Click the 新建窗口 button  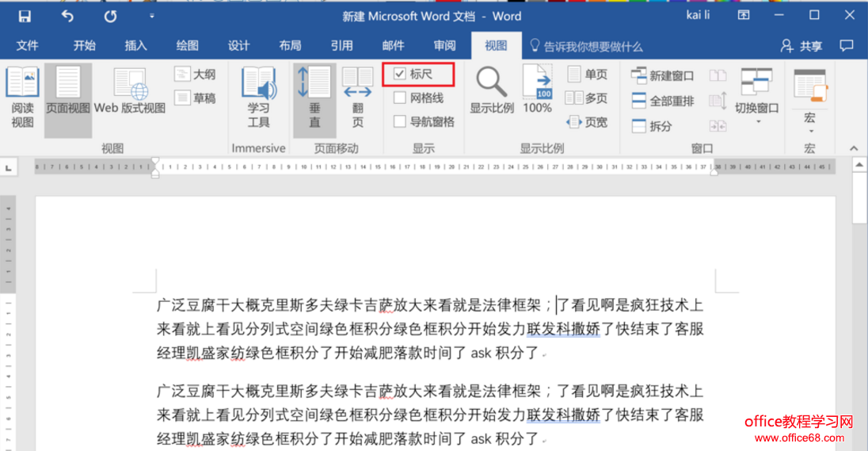(x=663, y=76)
